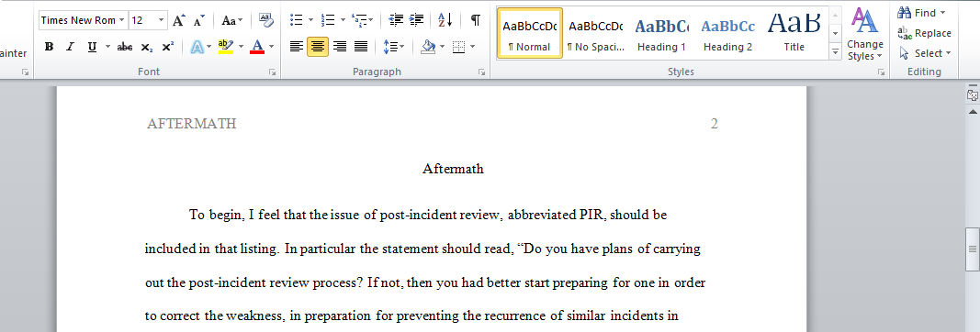Select the Normal style
The height and width of the screenshot is (332, 980).
pos(529,33)
